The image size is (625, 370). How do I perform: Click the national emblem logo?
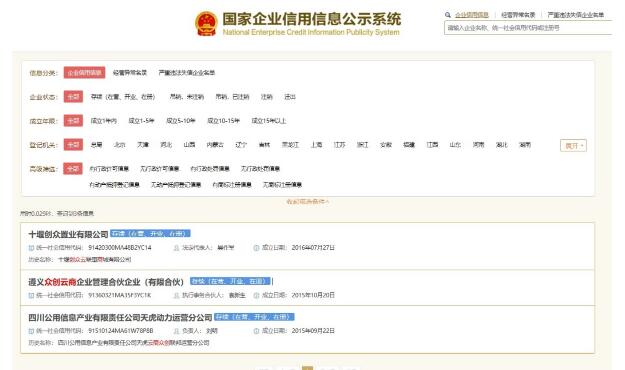[206, 24]
